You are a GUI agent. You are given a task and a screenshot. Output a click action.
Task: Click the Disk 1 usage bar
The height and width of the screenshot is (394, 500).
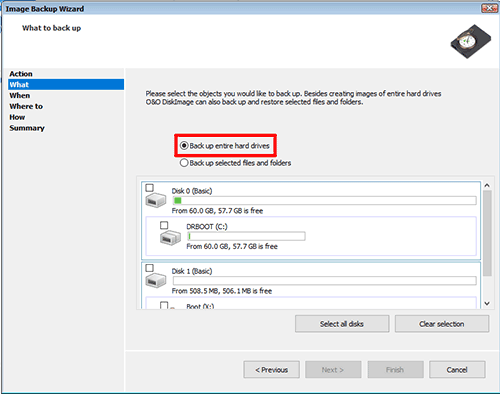[324, 281]
